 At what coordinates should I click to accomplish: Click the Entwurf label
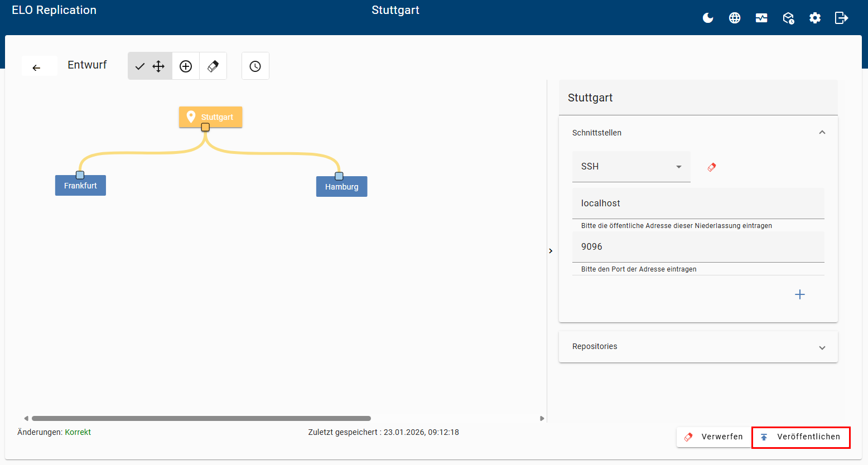pyautogui.click(x=87, y=65)
